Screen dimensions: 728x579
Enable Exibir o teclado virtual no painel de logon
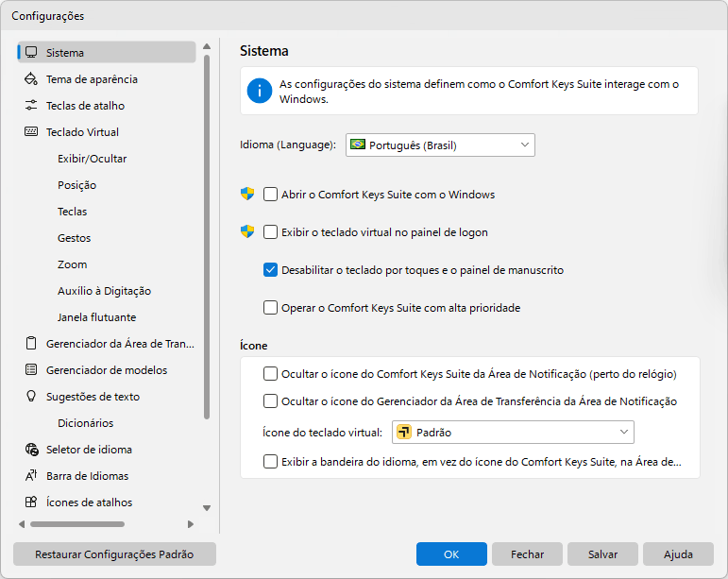pos(270,231)
